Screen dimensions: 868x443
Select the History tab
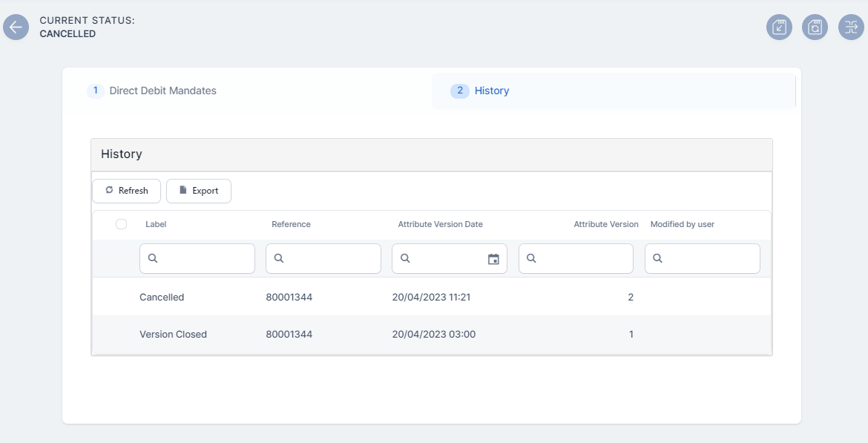pos(491,91)
